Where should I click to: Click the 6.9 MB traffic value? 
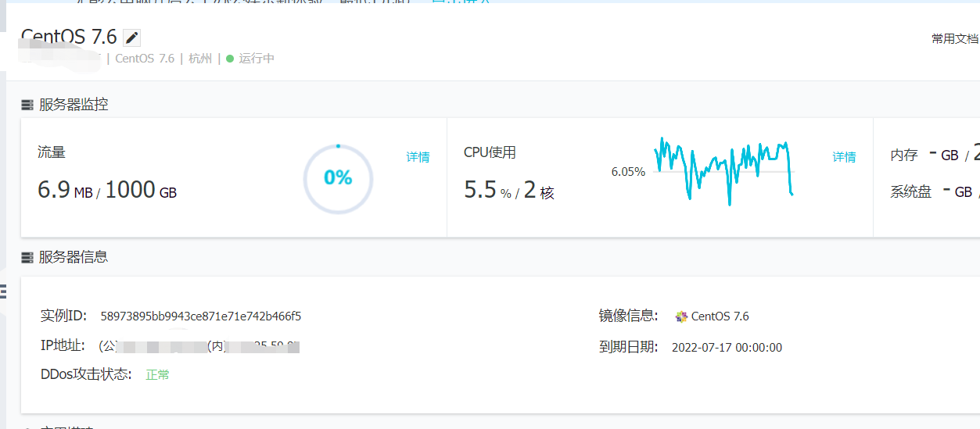tap(65, 189)
